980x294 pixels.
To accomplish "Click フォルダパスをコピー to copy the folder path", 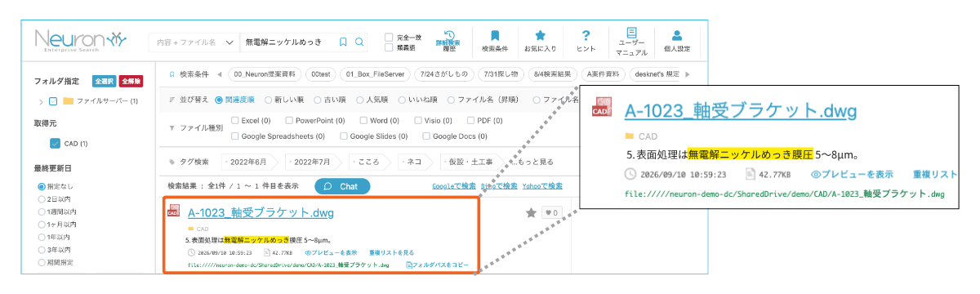I will click(437, 265).
